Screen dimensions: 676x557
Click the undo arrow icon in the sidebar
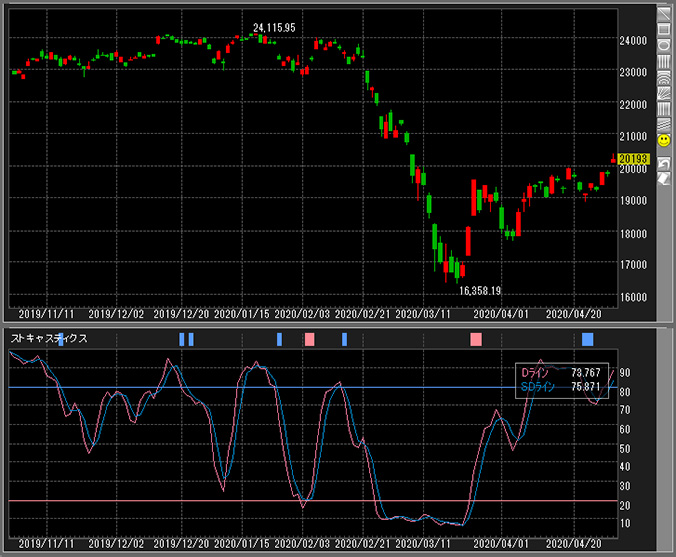point(664,164)
